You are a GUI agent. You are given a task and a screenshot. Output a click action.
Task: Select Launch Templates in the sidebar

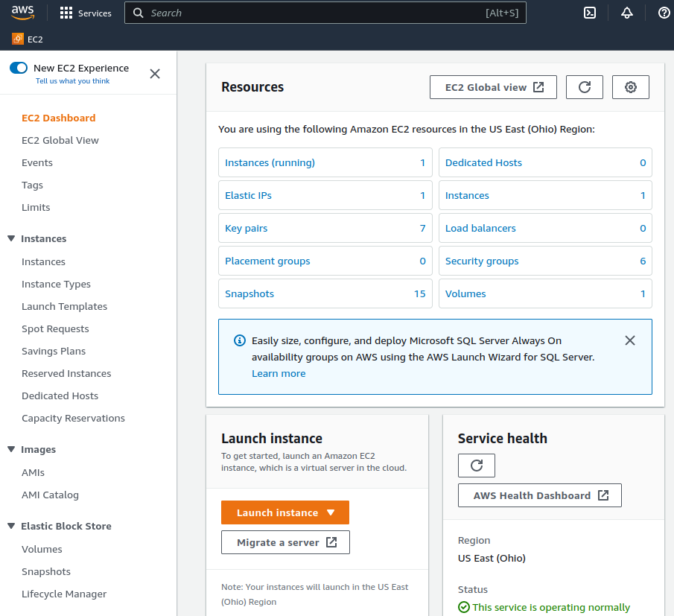(x=64, y=306)
